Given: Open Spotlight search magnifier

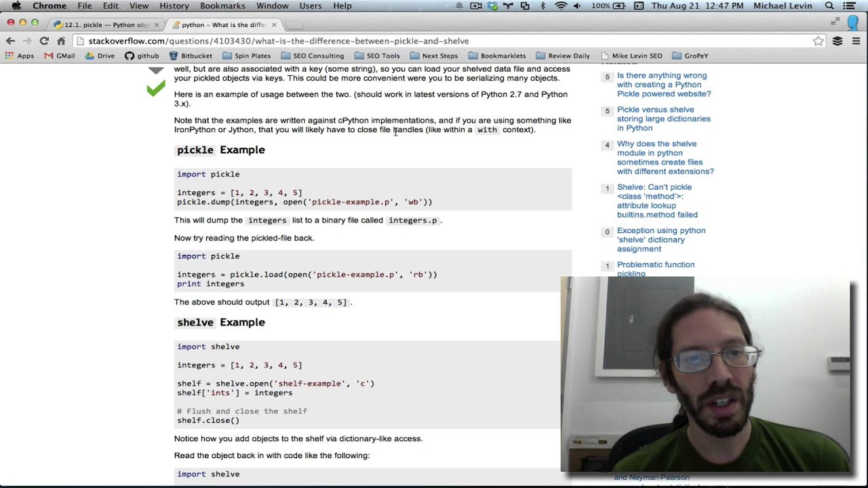Looking at the screenshot, I should tap(829, 5).
